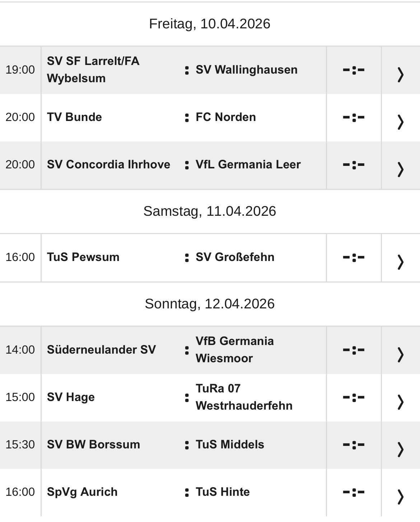Select team SV SF Larrelt/FA Wybelsum
Screen dimensions: 420x522
[93, 70]
